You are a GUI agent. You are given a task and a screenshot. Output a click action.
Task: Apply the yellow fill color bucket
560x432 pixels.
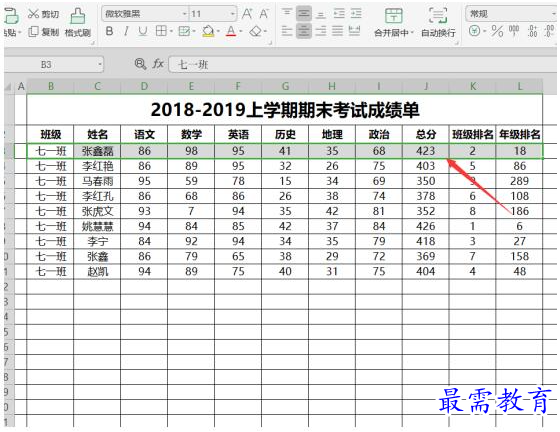pyautogui.click(x=208, y=31)
